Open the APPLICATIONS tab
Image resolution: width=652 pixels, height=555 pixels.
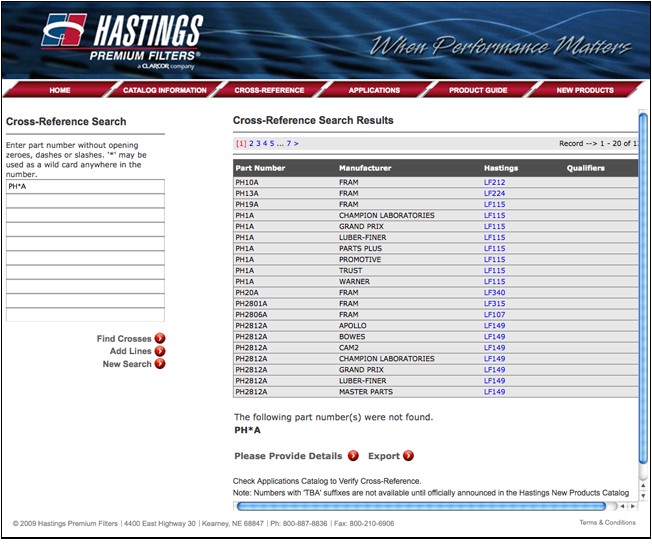pyautogui.click(x=374, y=90)
